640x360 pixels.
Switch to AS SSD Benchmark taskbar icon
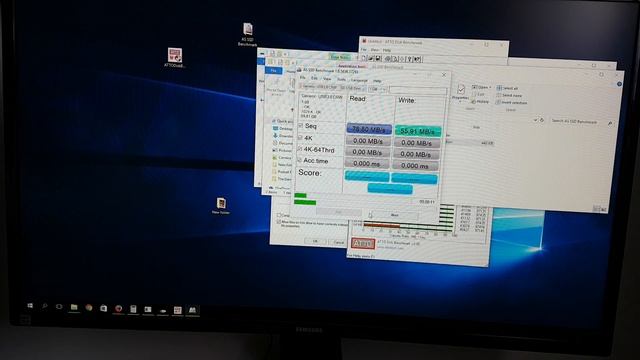192,310
